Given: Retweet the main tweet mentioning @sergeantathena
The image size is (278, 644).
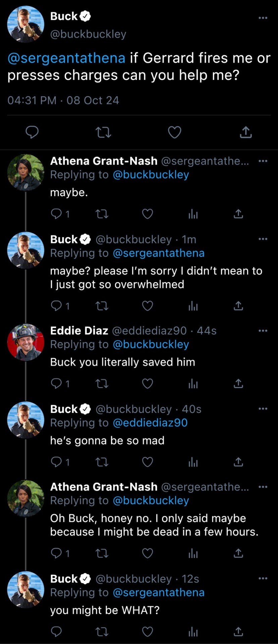Looking at the screenshot, I should point(103,132).
